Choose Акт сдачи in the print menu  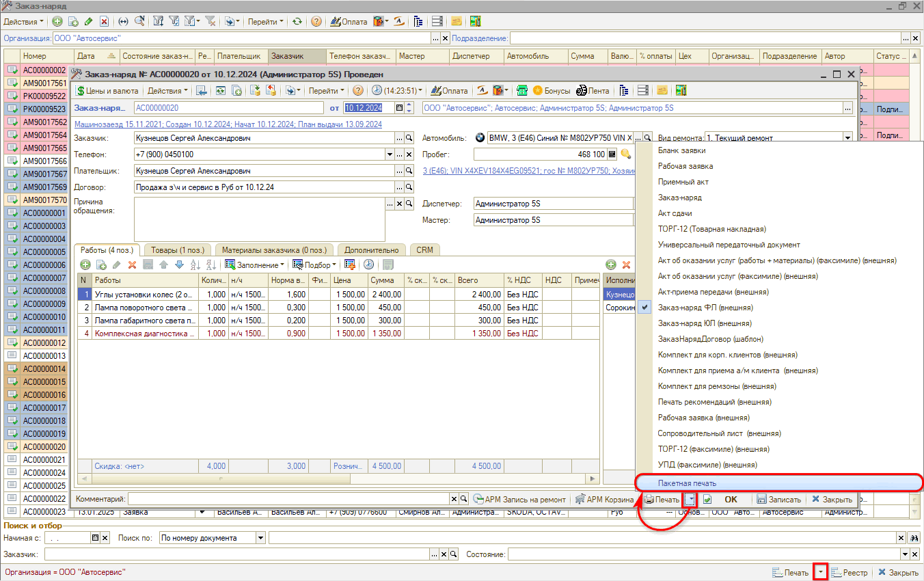point(779,213)
